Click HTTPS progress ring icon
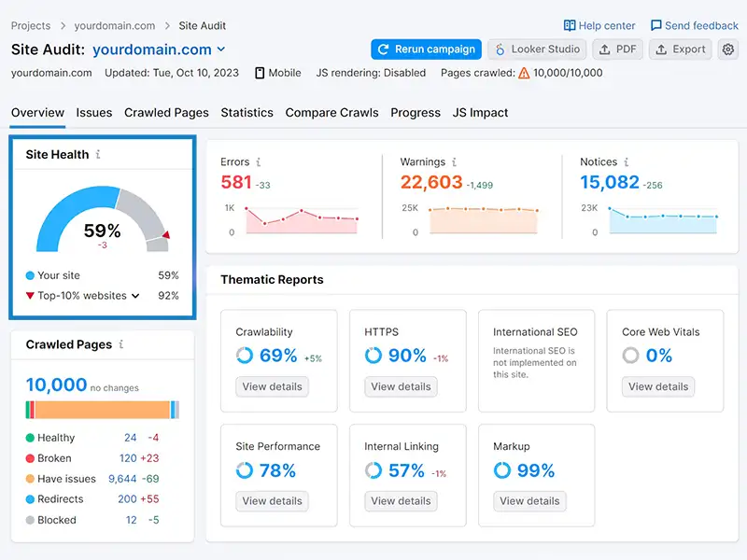 pyautogui.click(x=373, y=356)
